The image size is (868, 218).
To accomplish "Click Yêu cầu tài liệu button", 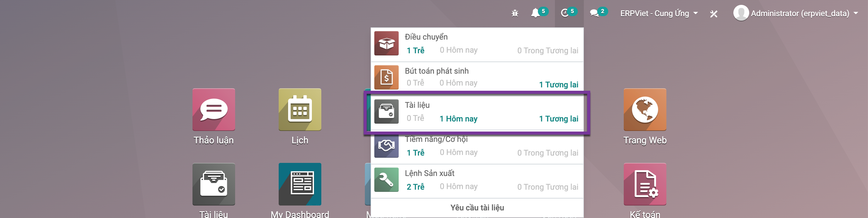I will point(477,208).
